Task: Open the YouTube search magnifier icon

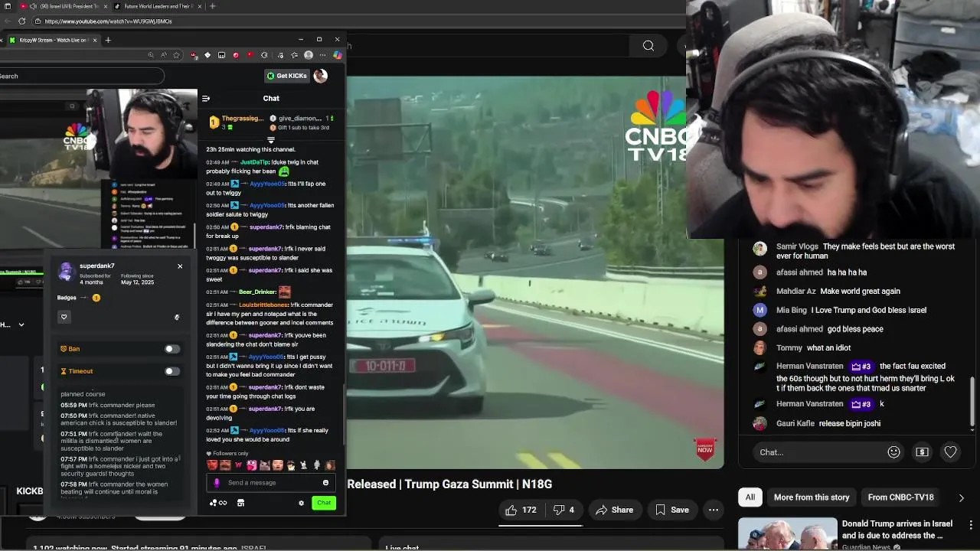Action: pyautogui.click(x=648, y=46)
